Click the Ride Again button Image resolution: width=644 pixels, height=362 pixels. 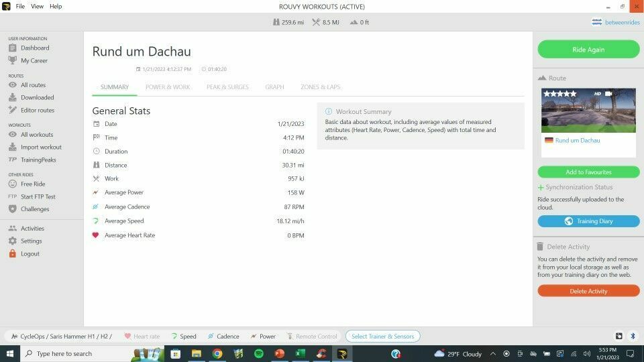[x=588, y=50]
